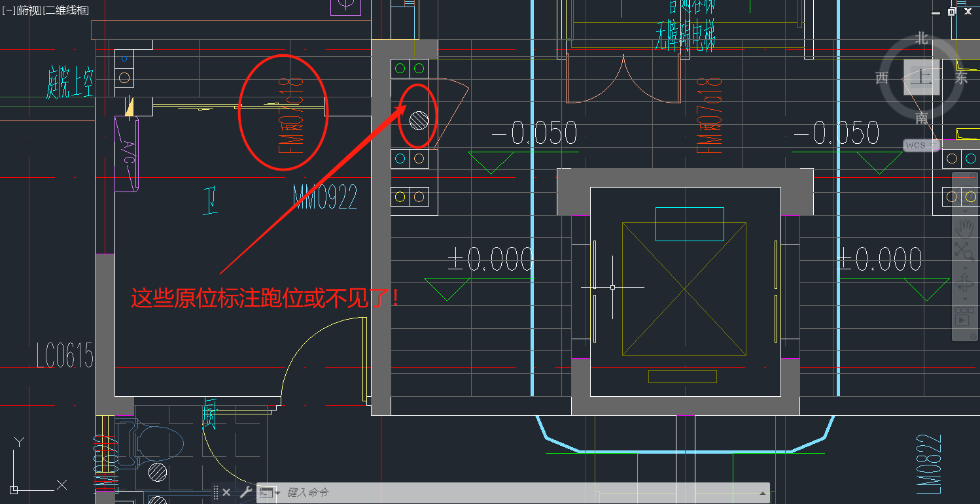The width and height of the screenshot is (980, 504).
Task: Rotate view to 东 on ViewCube compass
Action: (x=961, y=78)
